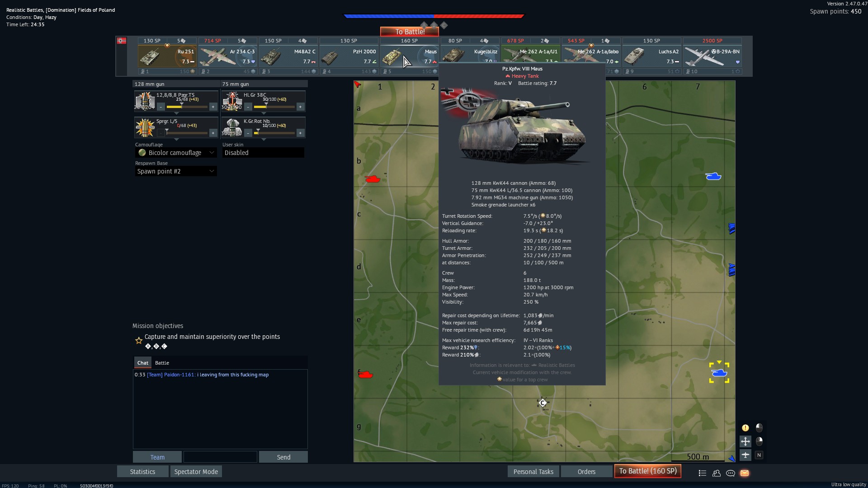
Task: Open the contacts people icon
Action: pos(717,473)
